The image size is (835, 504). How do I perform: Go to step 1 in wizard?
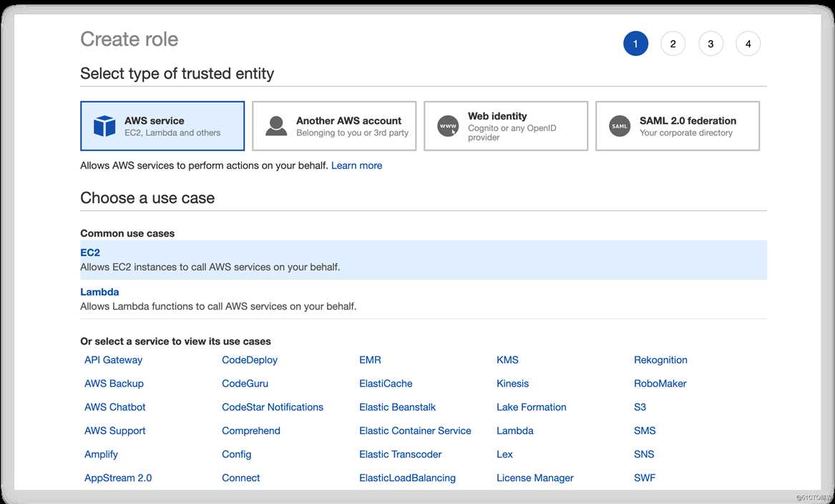coord(635,44)
